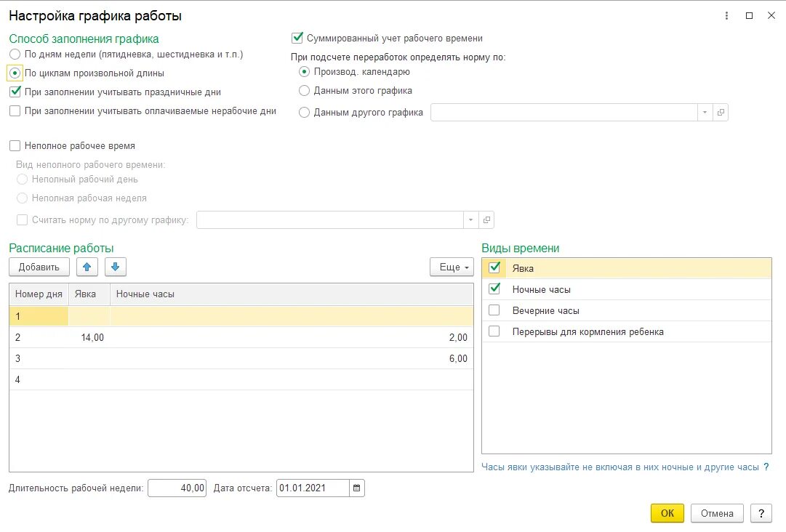Move schedule row down with blue arrow
This screenshot has width=786, height=532.
point(116,267)
